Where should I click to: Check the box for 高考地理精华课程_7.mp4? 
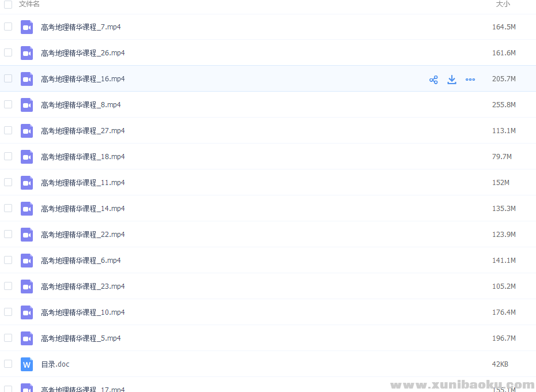[x=8, y=27]
